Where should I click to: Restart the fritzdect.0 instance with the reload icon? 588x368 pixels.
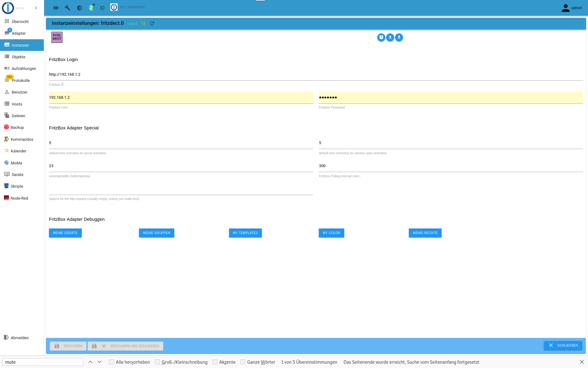coord(152,24)
